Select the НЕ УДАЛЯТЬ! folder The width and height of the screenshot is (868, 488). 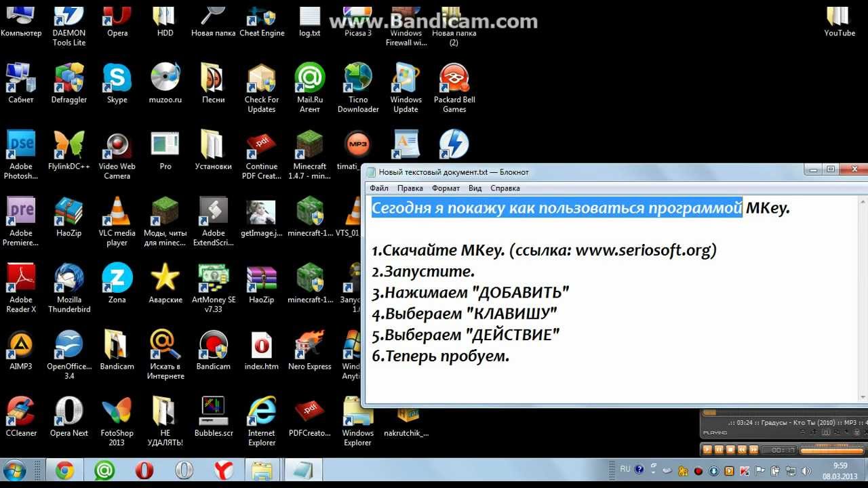tap(165, 420)
